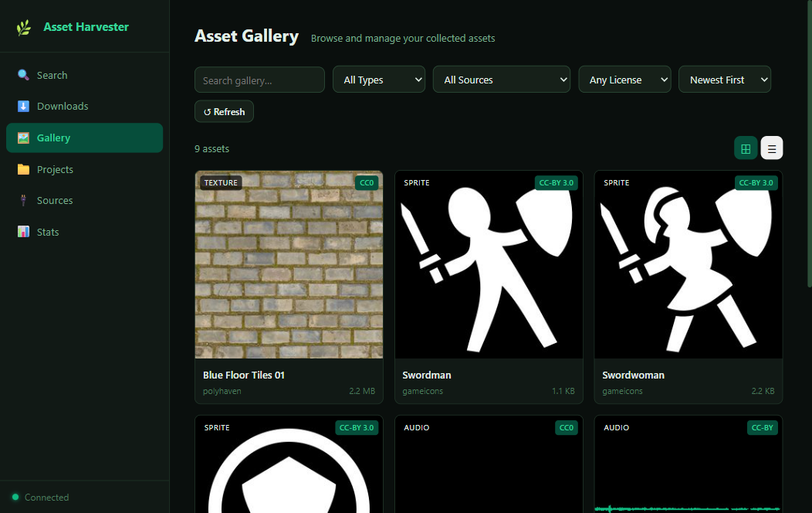Select the Gallery menu item
This screenshot has width=812, height=513.
[x=84, y=138]
